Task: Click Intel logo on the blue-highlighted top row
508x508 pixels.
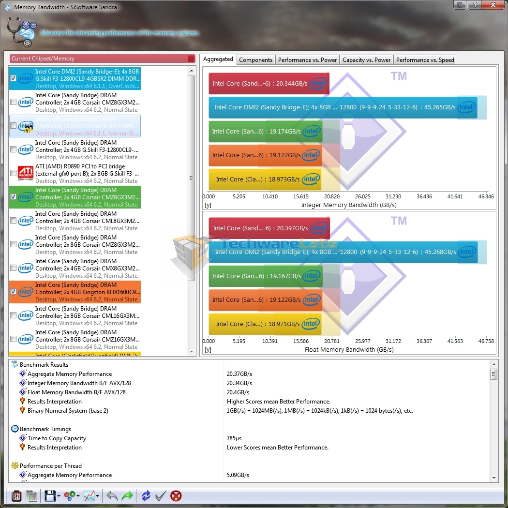Action: click(x=26, y=78)
